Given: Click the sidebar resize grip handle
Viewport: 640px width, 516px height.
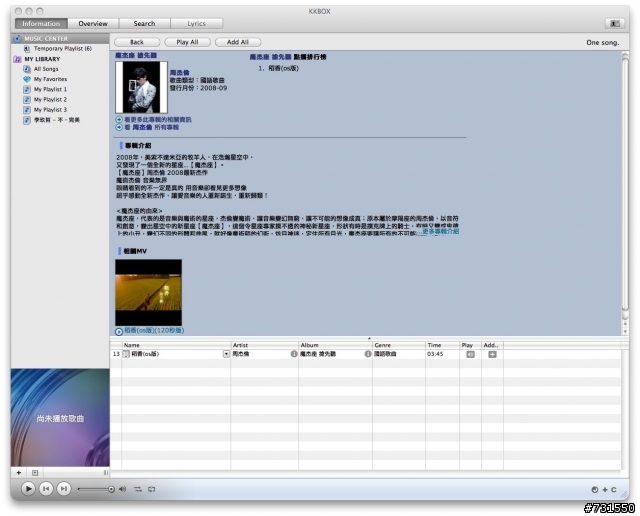Looking at the screenshot, I should [x=106, y=473].
